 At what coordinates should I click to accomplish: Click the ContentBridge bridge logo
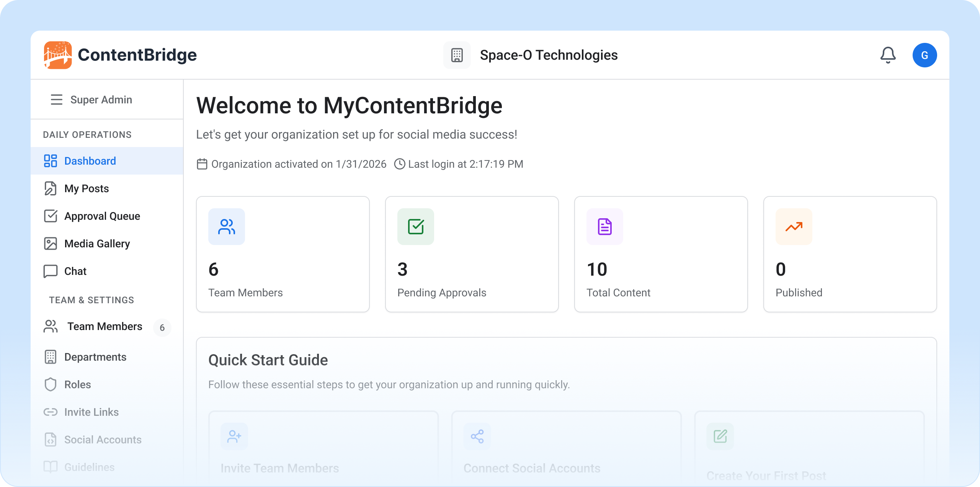(x=58, y=55)
